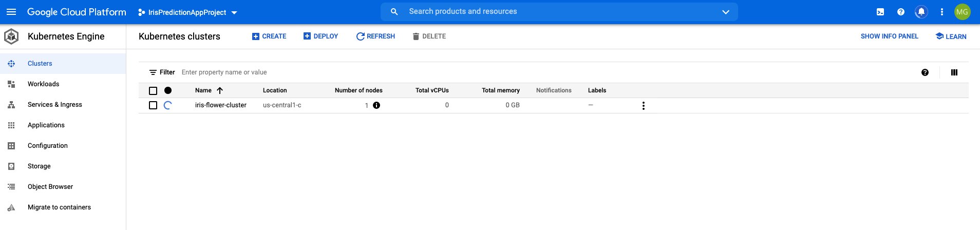
Task: Open iris-flower-cluster row actions menu
Action: tap(643, 106)
